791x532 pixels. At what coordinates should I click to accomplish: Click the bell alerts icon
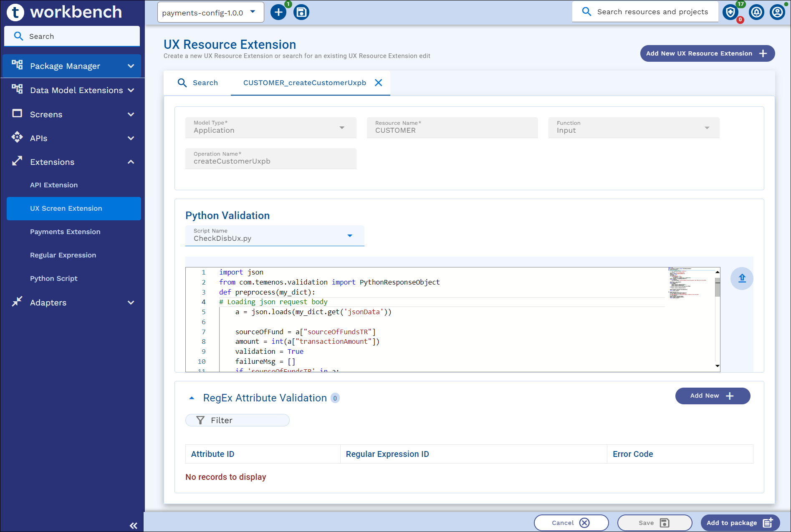[x=756, y=13]
